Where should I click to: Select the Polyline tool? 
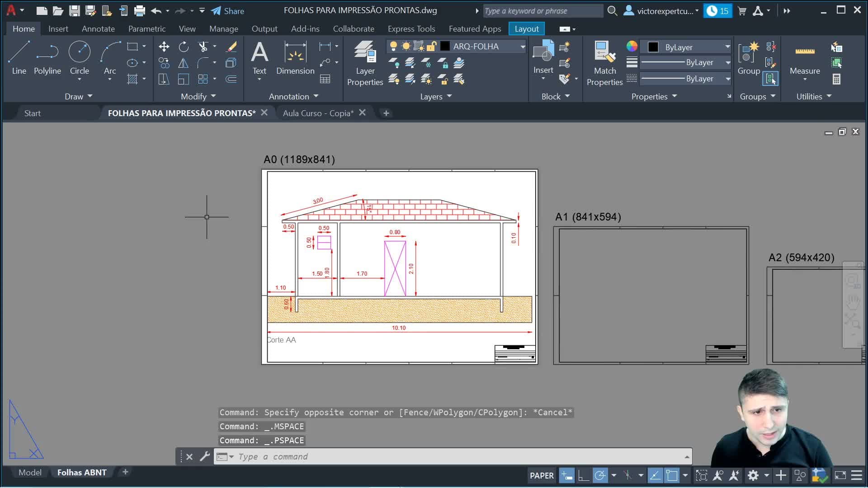pyautogui.click(x=47, y=57)
